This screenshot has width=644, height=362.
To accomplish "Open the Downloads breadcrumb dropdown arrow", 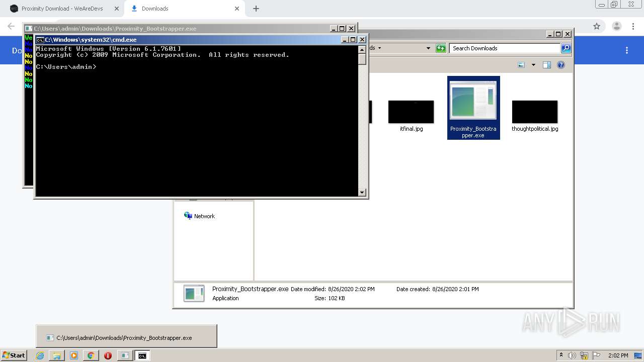I will (379, 48).
